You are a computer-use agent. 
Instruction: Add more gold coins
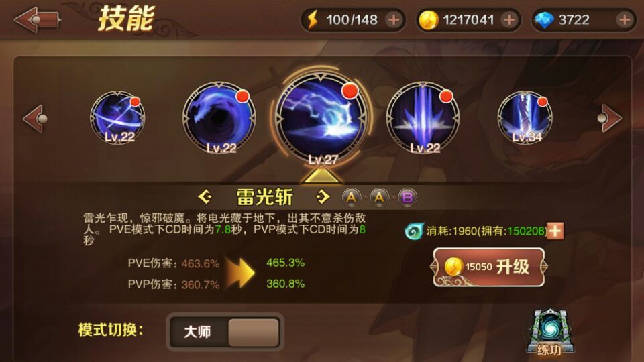[x=509, y=19]
